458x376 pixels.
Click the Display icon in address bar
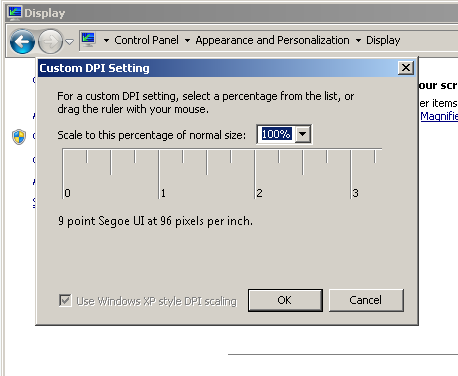[88, 40]
